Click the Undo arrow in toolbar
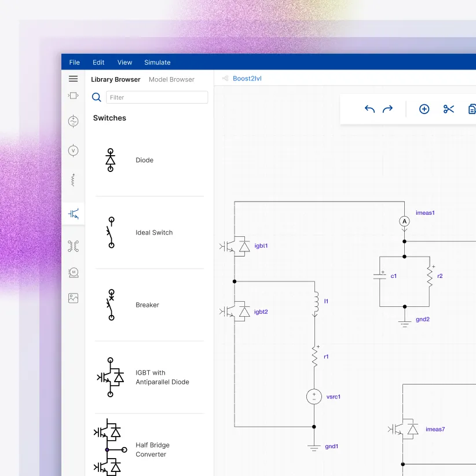The width and height of the screenshot is (476, 476). pos(369,109)
